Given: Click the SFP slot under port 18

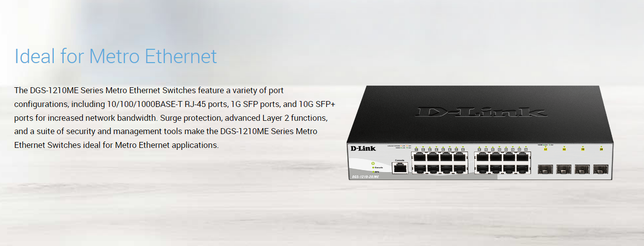Looking at the screenshot, I should [564, 169].
